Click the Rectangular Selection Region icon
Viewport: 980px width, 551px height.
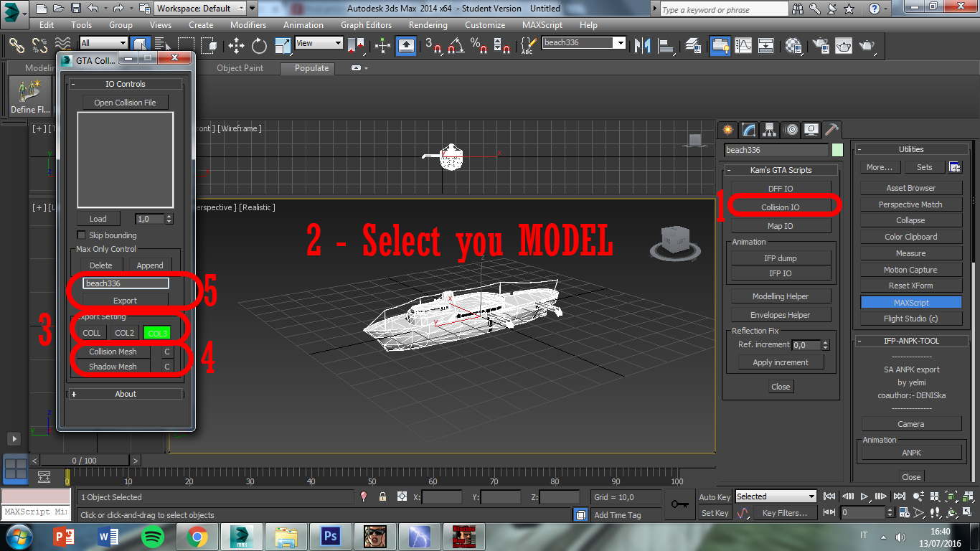(187, 45)
